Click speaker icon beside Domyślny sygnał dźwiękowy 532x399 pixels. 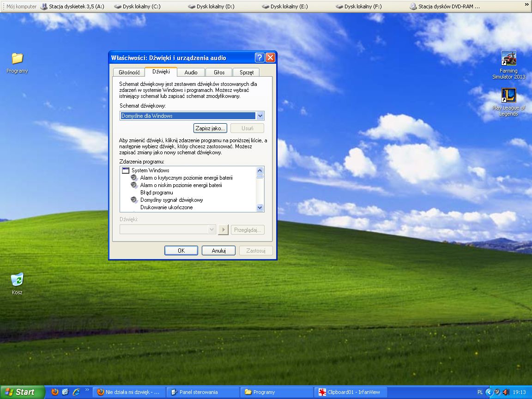134,200
